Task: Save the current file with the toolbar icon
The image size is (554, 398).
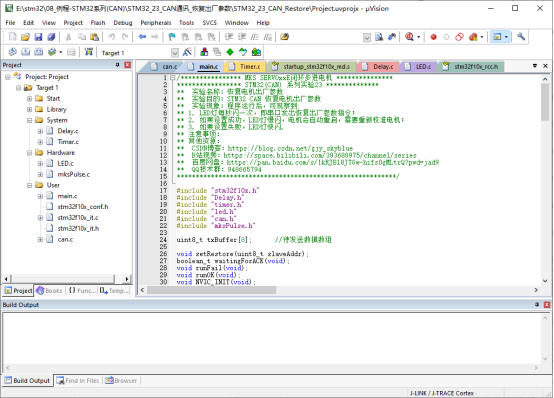Action: [x=38, y=37]
